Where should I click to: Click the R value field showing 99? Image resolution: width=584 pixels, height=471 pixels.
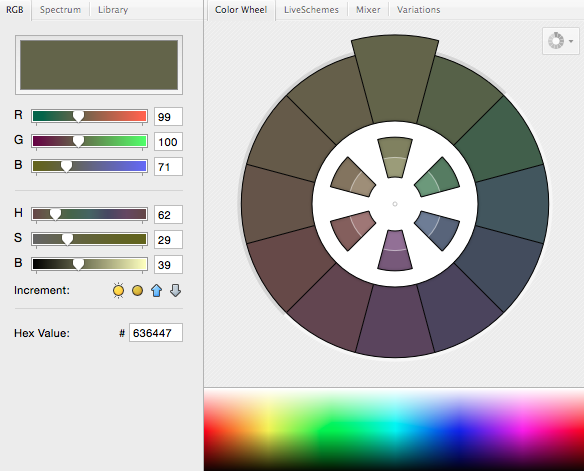(168, 117)
